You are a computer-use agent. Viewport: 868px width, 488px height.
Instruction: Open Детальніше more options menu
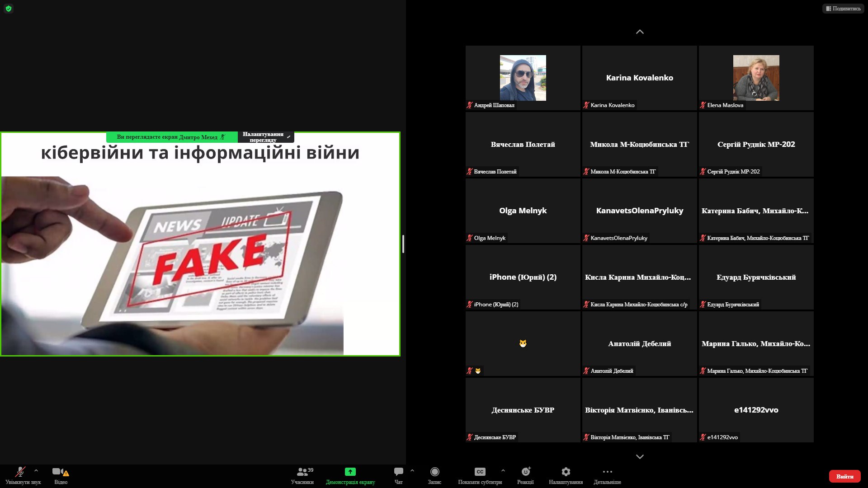pos(607,475)
